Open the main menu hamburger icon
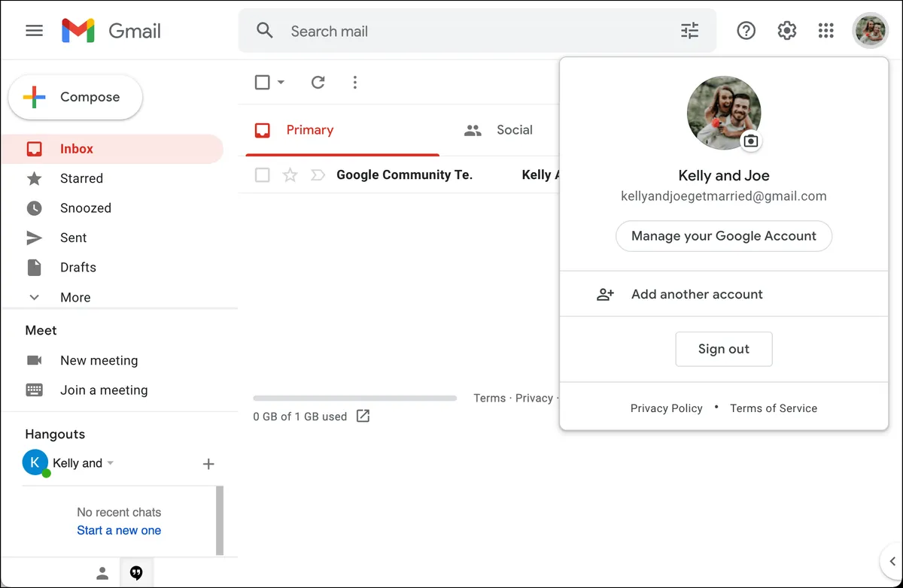The height and width of the screenshot is (588, 903). point(34,31)
